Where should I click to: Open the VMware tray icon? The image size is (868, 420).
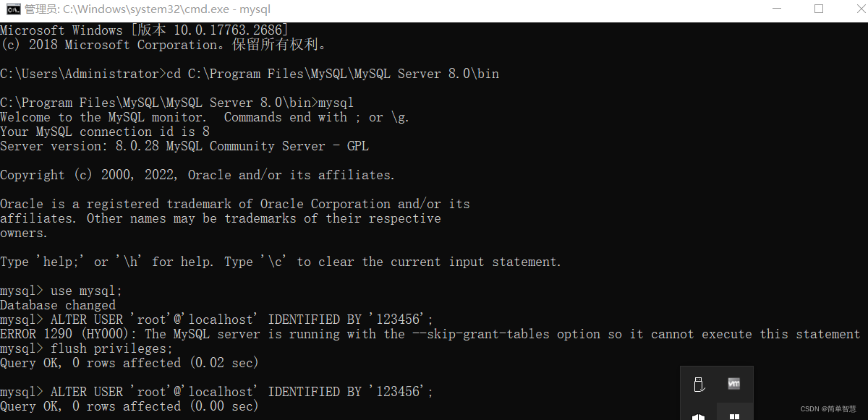pos(734,384)
